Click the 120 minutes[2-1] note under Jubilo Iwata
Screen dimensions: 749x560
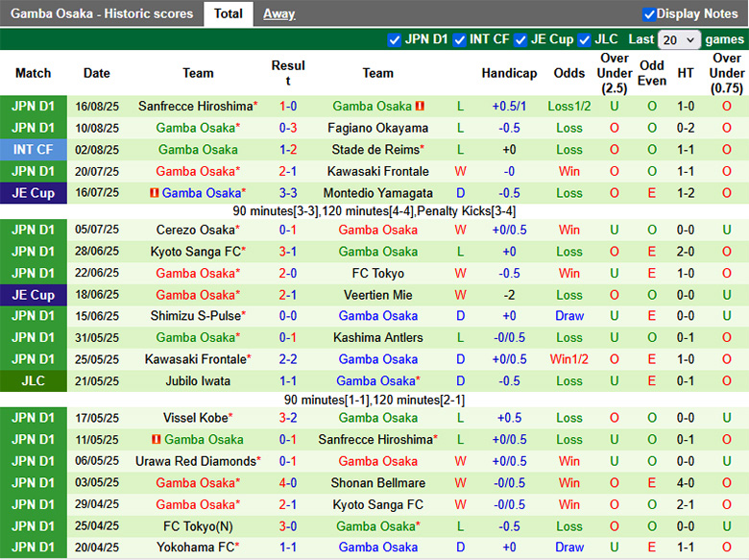tap(419, 400)
